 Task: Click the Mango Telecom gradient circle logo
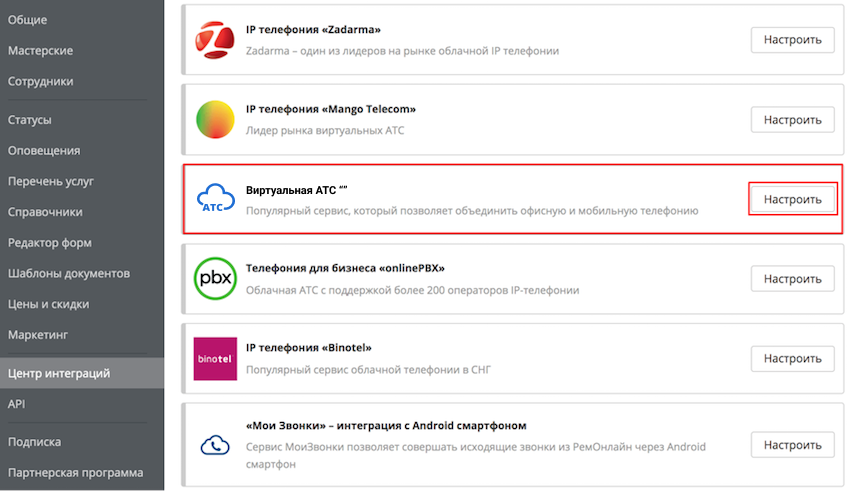point(215,119)
